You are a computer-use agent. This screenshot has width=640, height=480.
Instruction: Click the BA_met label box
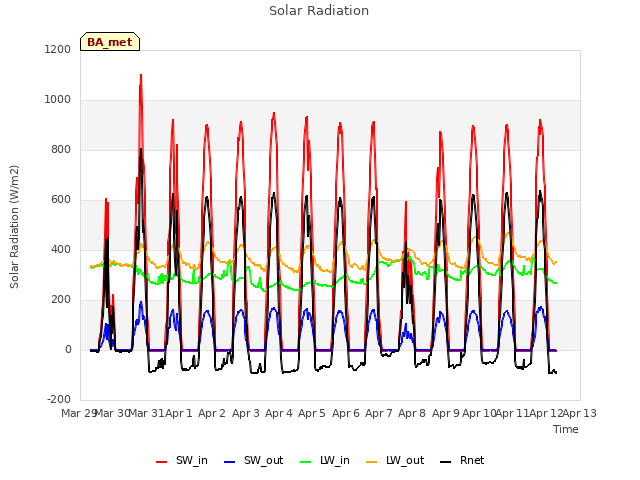110,42
